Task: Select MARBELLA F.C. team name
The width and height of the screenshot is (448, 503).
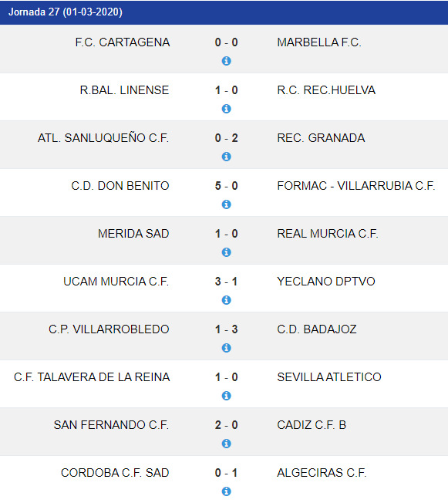Action: 319,42
